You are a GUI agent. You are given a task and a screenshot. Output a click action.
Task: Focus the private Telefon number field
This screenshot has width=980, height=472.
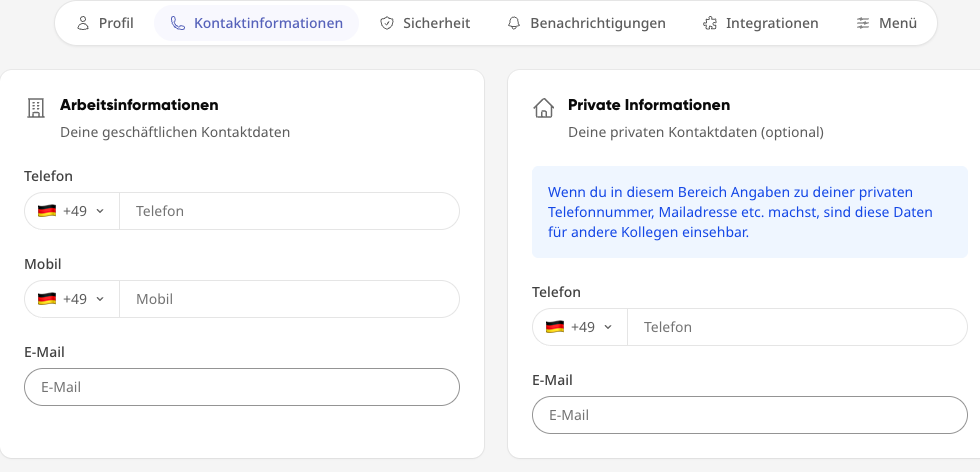[798, 327]
